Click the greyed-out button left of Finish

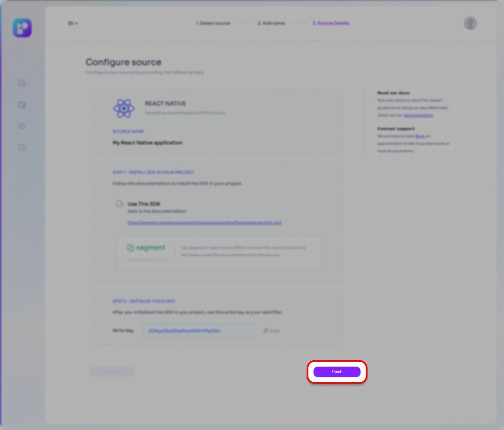coord(112,372)
